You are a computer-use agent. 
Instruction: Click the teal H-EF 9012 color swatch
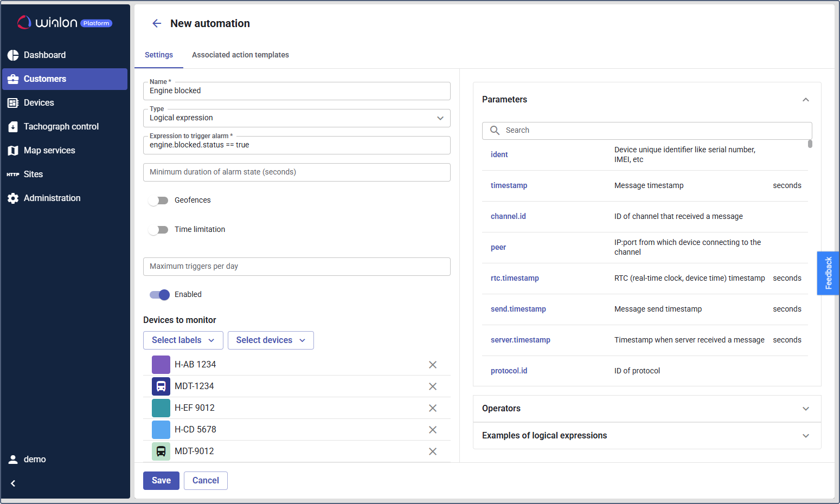click(x=161, y=408)
